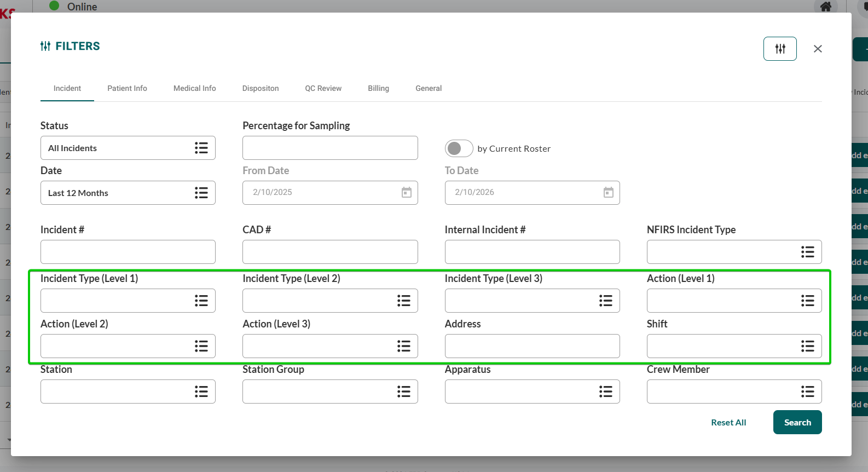Click the home icon in top bar

826,7
